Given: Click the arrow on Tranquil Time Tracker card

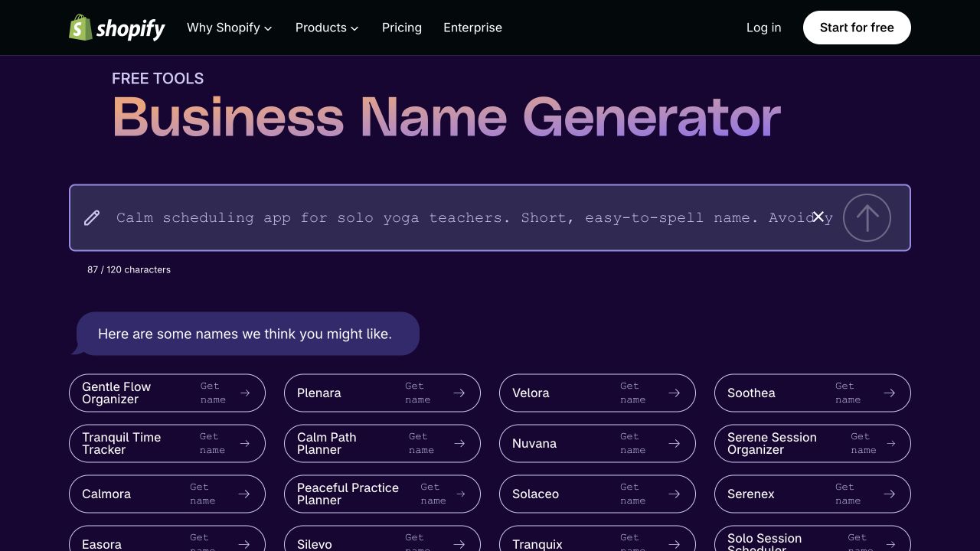Looking at the screenshot, I should [x=245, y=444].
